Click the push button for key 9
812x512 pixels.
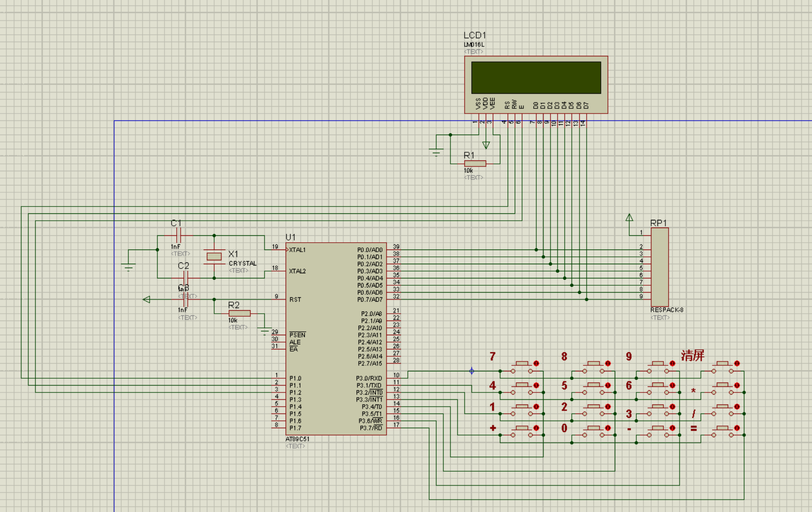click(658, 366)
